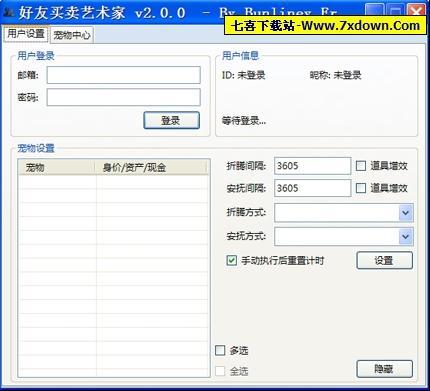Toggle the 多选 checkbox

point(220,350)
